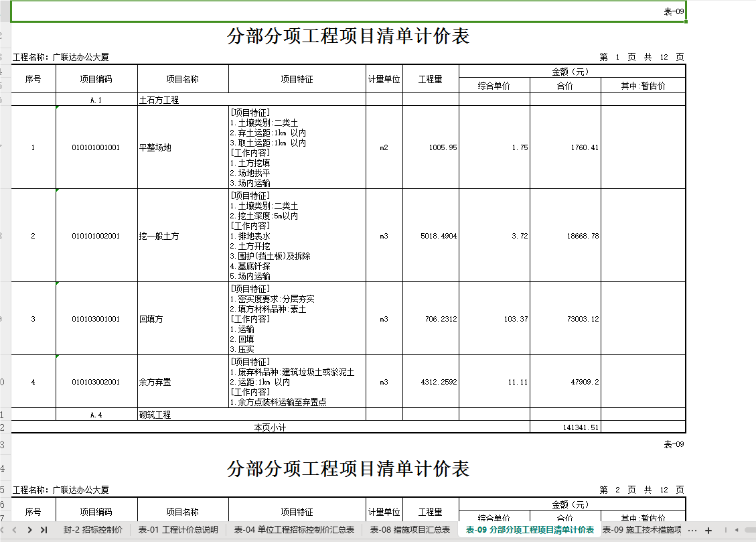Select the first page title 分部分项工程项目清单计价表
This screenshot has width=756, height=542.
click(x=348, y=36)
